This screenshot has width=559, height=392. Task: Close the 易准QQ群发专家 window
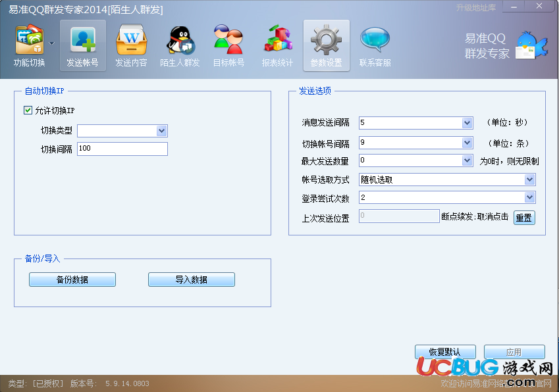pyautogui.click(x=539, y=7)
